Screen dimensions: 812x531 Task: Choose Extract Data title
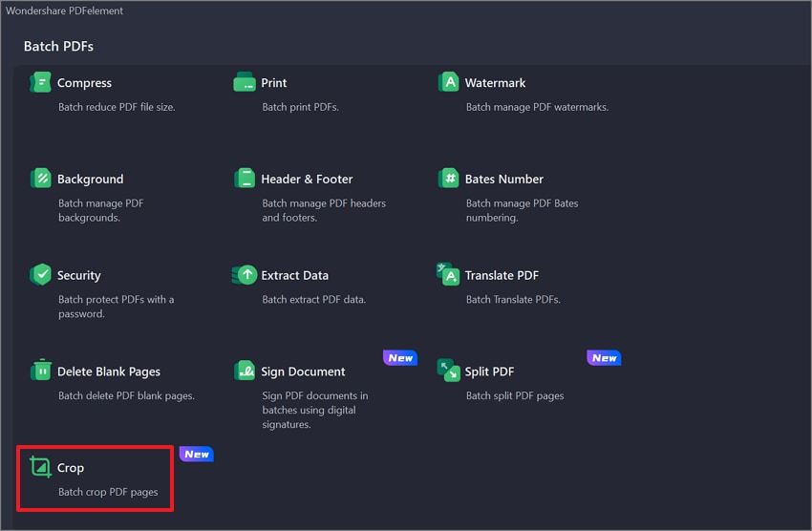pos(294,275)
